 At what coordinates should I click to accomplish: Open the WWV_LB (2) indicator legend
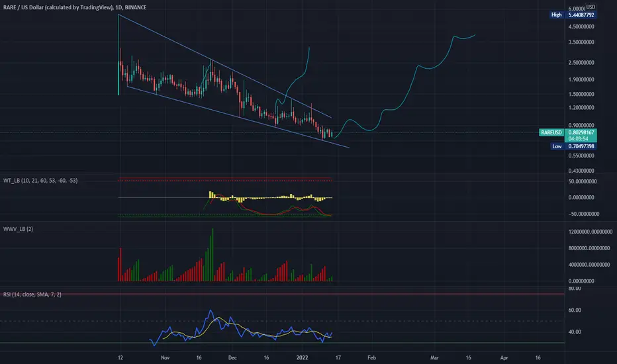(18, 229)
